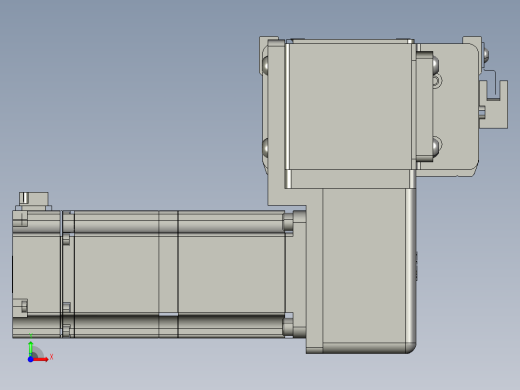Click the green Y axis arrow of triad
The width and height of the screenshot is (520, 390).
(31, 348)
